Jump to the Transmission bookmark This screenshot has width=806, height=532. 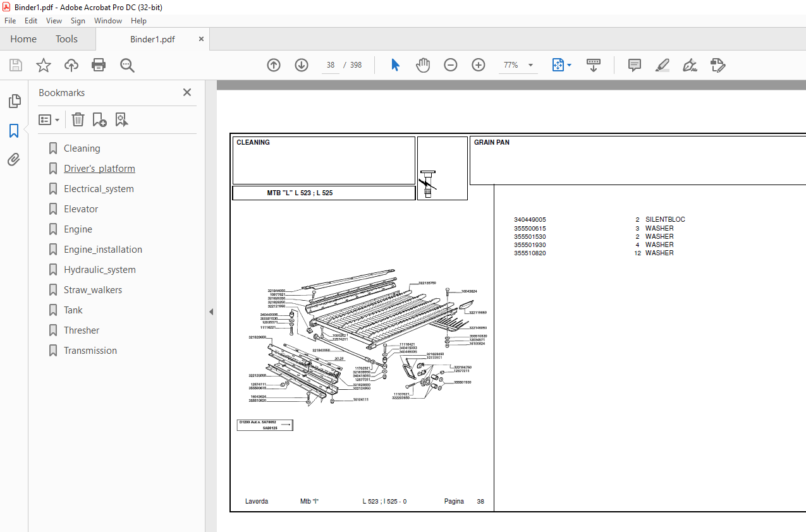coord(90,351)
